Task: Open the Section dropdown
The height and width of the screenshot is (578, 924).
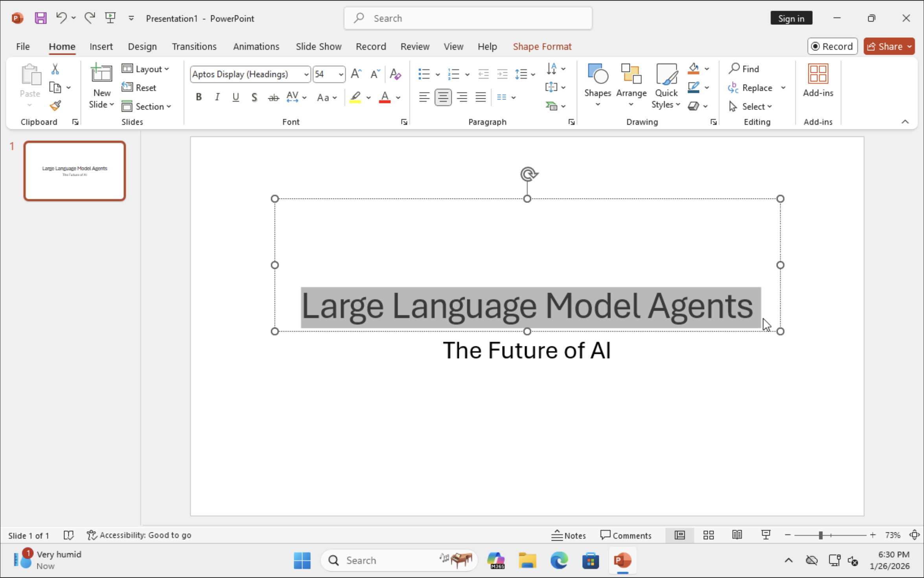Action: pyautogui.click(x=147, y=106)
